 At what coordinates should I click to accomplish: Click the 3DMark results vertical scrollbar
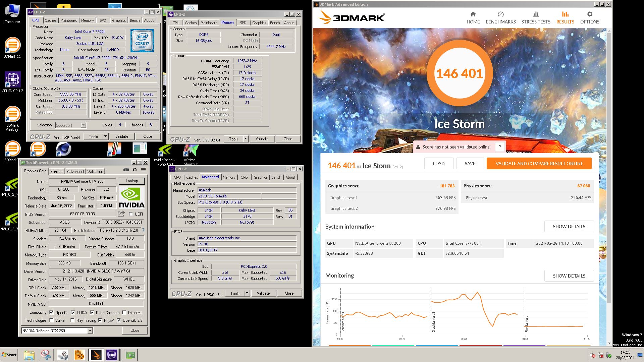tap(609, 188)
